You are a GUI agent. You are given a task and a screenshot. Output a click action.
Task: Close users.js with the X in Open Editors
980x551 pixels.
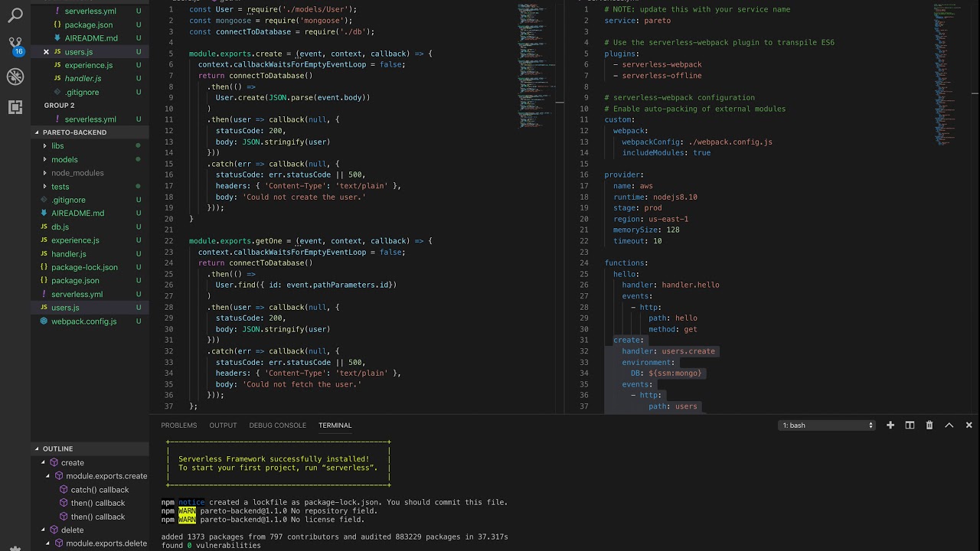(46, 52)
